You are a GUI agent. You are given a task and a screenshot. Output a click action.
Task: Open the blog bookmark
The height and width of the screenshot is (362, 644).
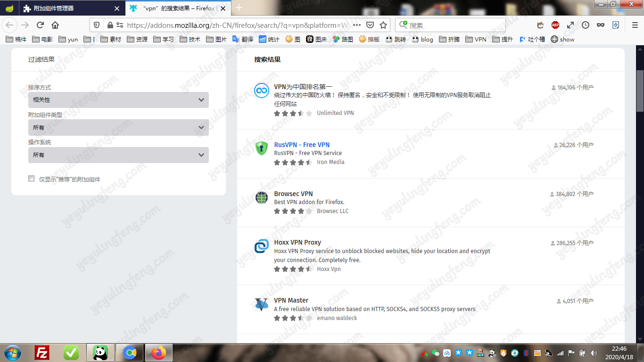tap(422, 39)
